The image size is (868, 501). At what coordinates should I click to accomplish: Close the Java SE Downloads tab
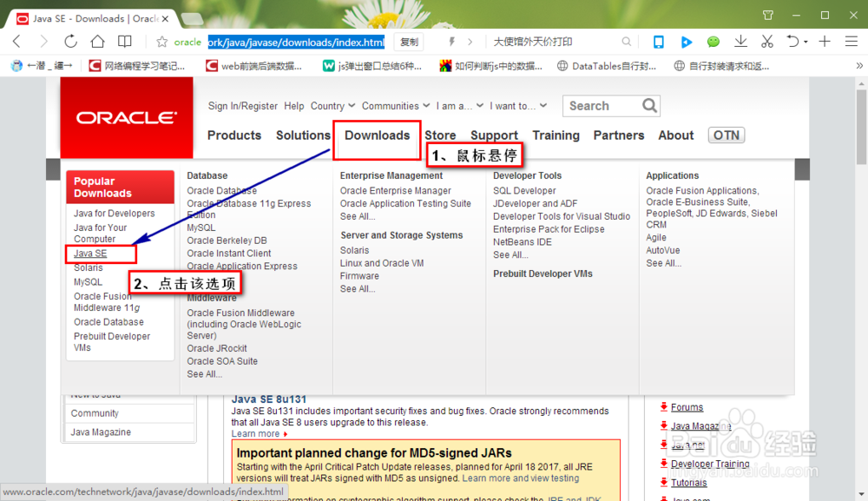[x=165, y=19]
